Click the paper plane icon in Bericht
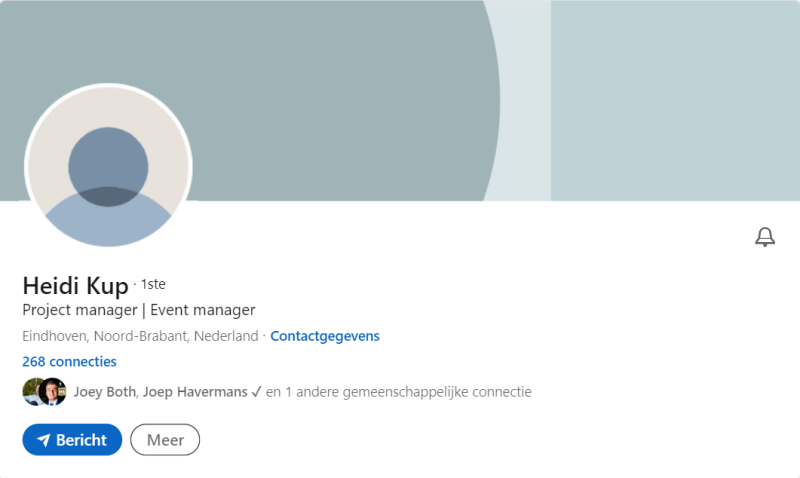800x478 pixels. (44, 440)
